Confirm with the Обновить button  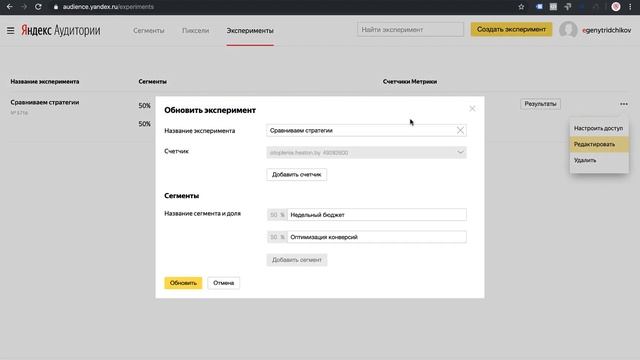coord(183,283)
